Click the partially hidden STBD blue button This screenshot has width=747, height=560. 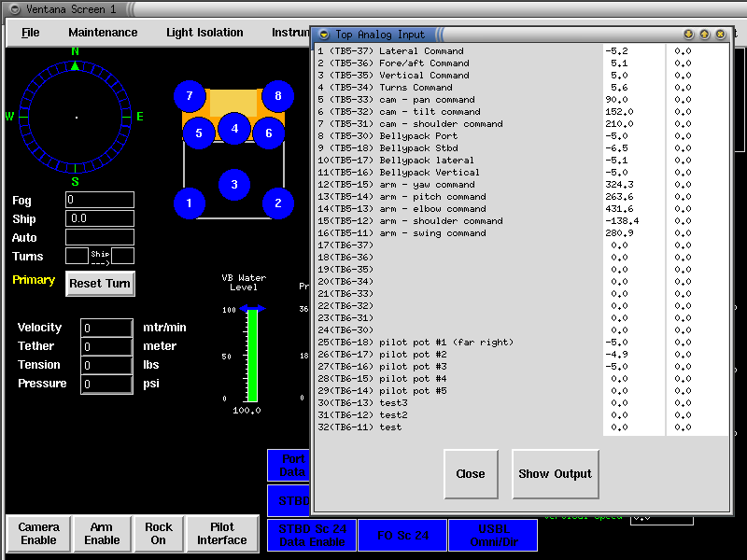click(x=289, y=500)
